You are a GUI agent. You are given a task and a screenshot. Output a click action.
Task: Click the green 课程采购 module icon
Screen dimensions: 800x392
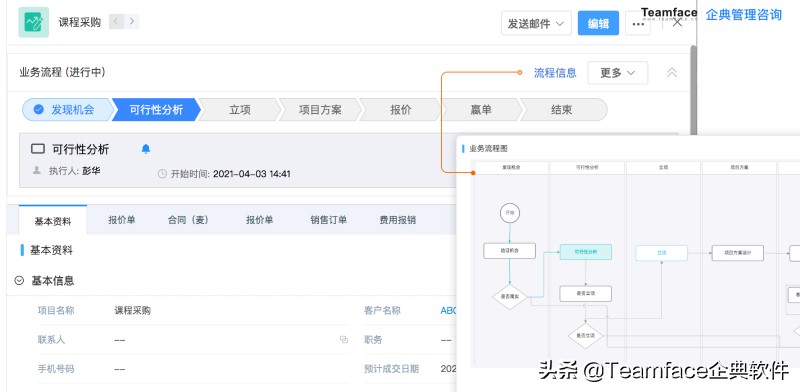(x=34, y=22)
